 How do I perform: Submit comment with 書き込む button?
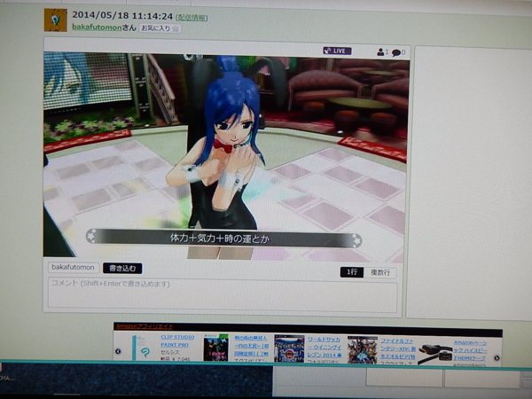[122, 269]
